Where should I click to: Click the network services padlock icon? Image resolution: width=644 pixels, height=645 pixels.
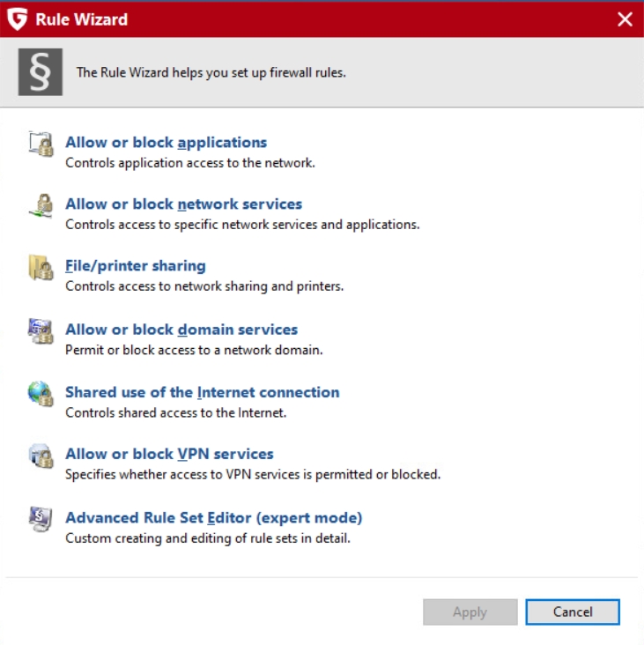(x=41, y=205)
